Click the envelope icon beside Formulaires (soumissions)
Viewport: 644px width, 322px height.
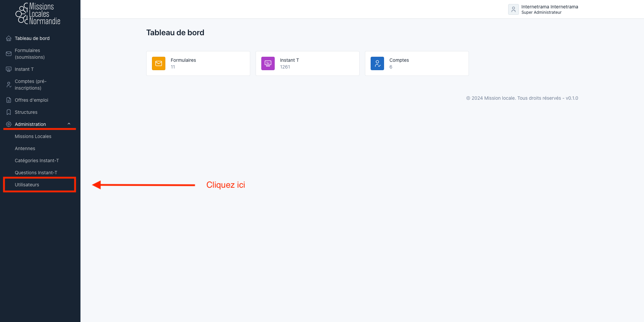[9, 54]
